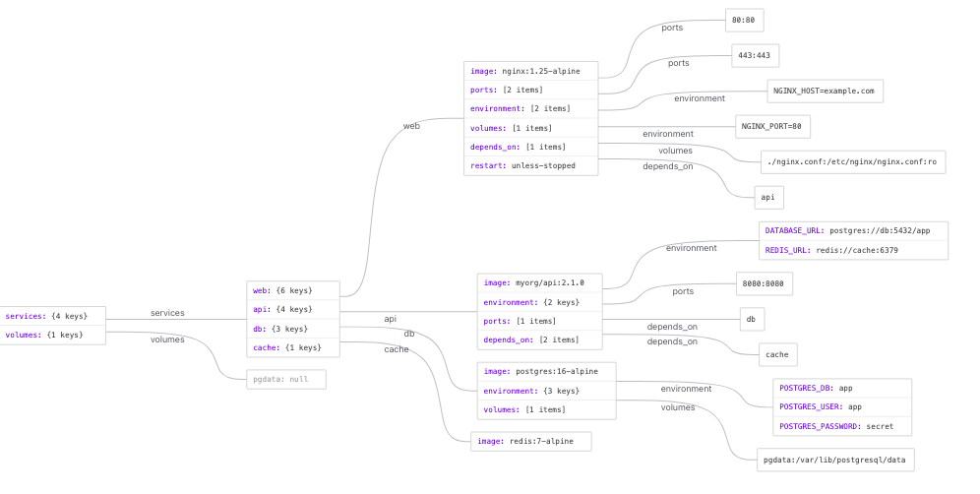The width and height of the screenshot is (980, 494).
Task: Select the '443:443' port node
Action: (755, 55)
